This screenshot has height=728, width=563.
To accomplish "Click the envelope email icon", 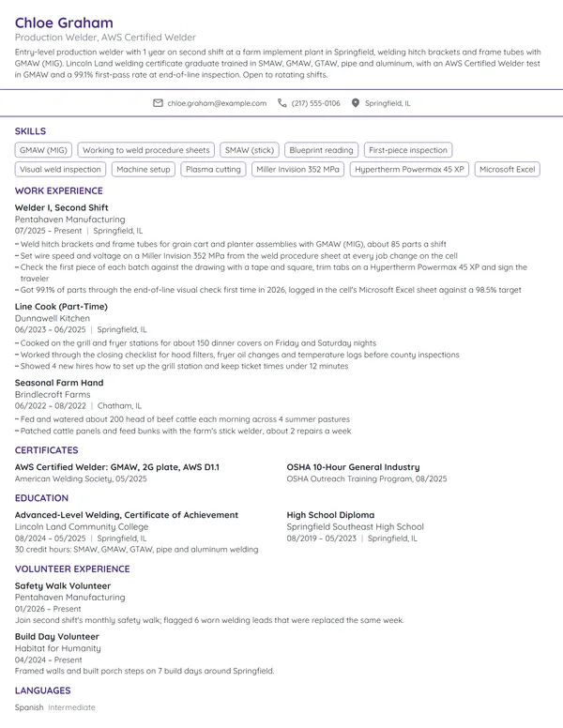I will point(158,103).
